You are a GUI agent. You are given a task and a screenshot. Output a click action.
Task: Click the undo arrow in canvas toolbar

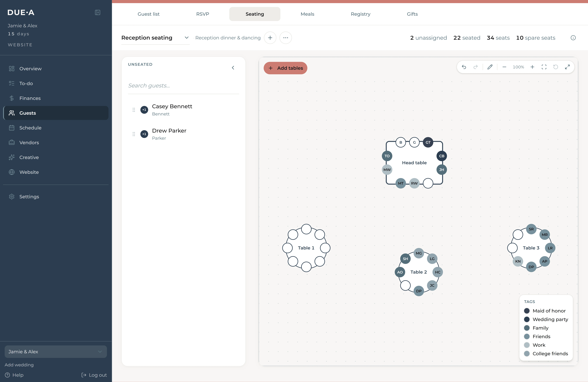(x=464, y=67)
